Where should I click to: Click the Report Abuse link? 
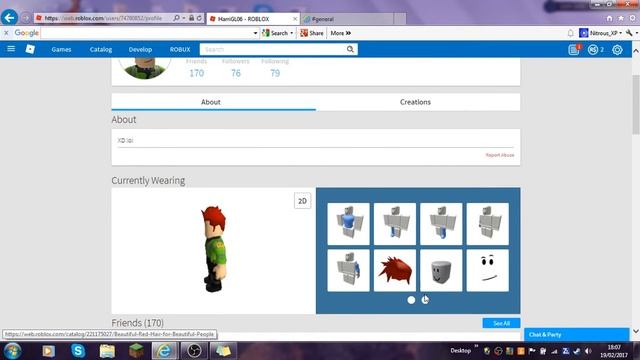click(x=500, y=155)
